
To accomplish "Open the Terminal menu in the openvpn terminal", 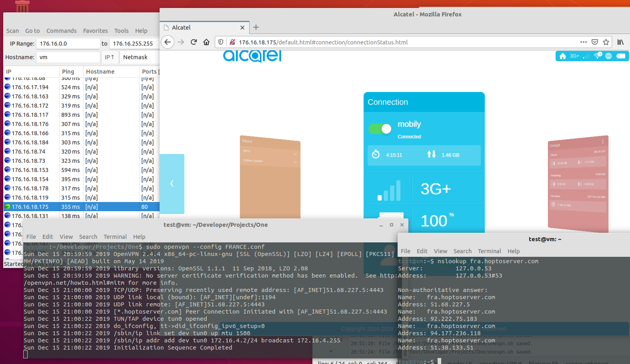I will pyautogui.click(x=115, y=237).
